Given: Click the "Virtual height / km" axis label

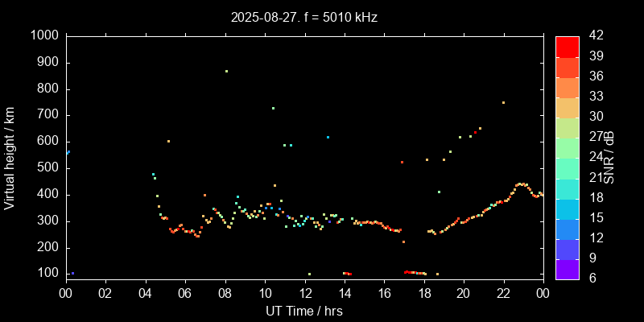Looking at the screenshot, I should (x=10, y=157).
